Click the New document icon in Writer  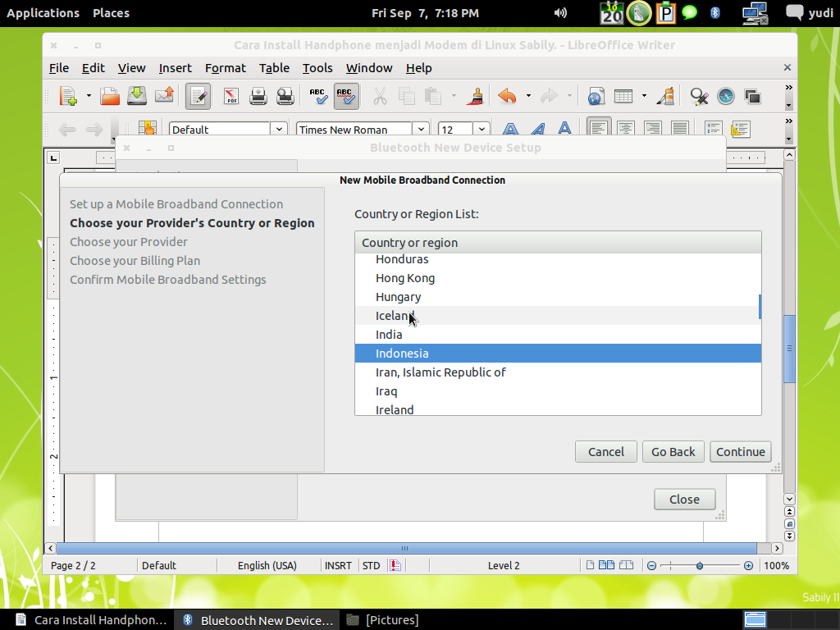pos(68,97)
